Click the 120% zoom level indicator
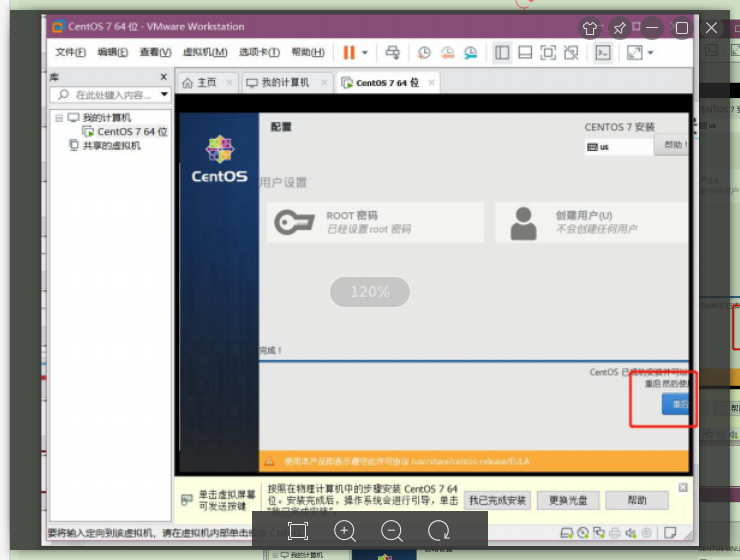The height and width of the screenshot is (560, 740). 370,292
